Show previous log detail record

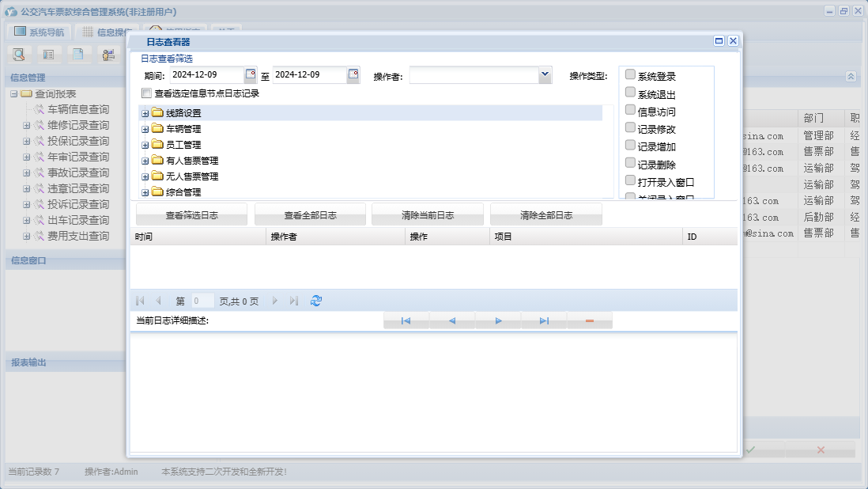pos(451,320)
